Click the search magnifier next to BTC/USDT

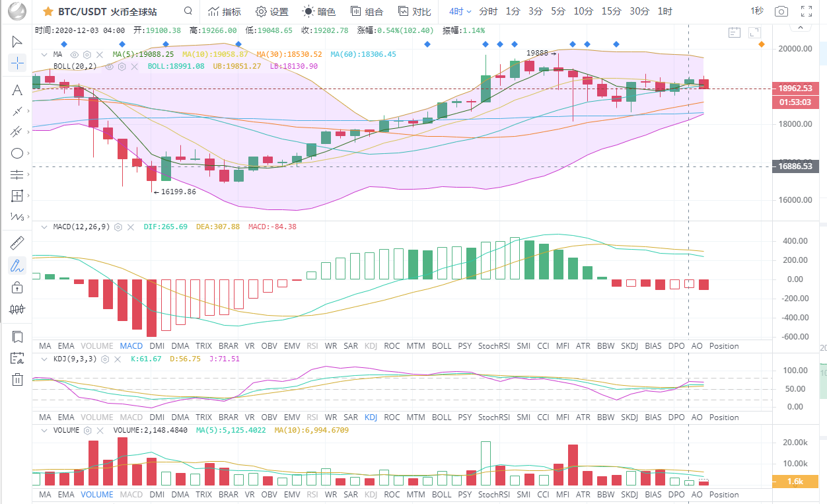(x=188, y=11)
